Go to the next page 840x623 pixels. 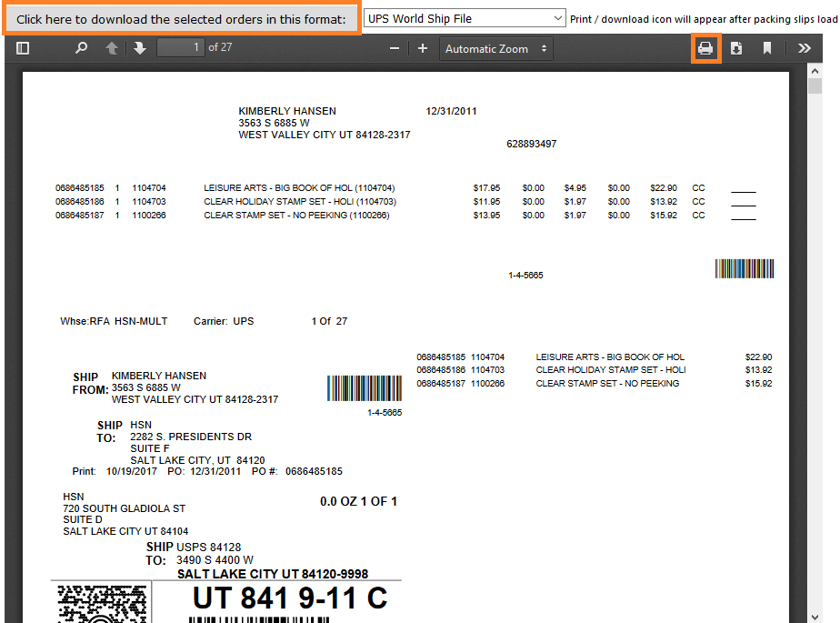[140, 48]
